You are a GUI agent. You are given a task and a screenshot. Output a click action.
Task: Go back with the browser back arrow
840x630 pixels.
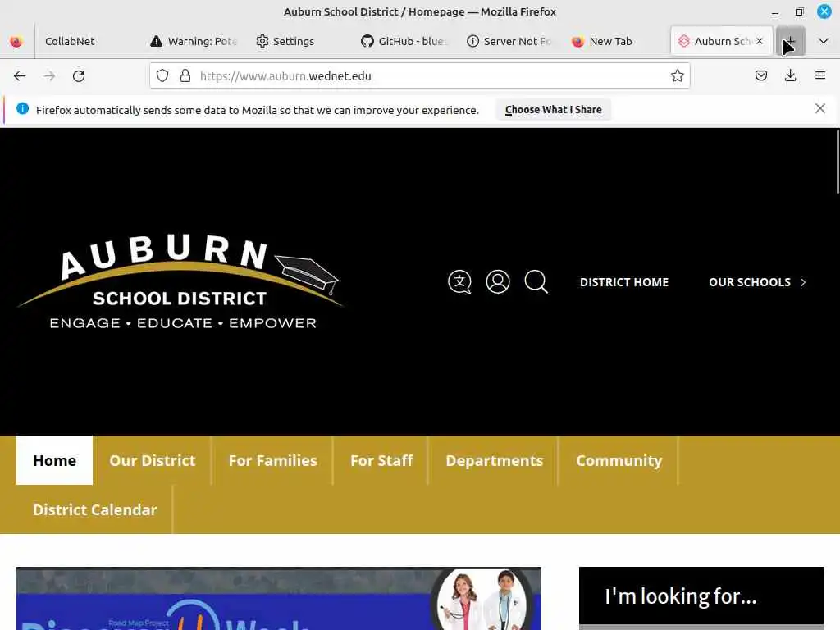[x=20, y=76]
